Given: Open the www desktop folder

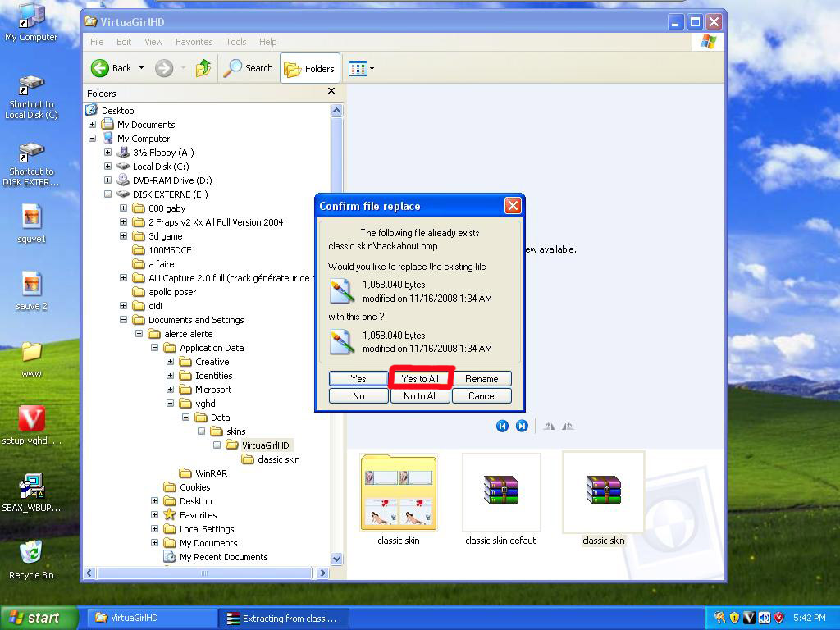Looking at the screenshot, I should point(31,359).
